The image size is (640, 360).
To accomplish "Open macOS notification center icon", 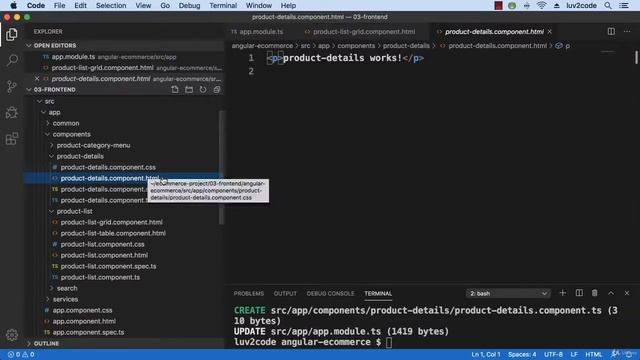I will (624, 5).
